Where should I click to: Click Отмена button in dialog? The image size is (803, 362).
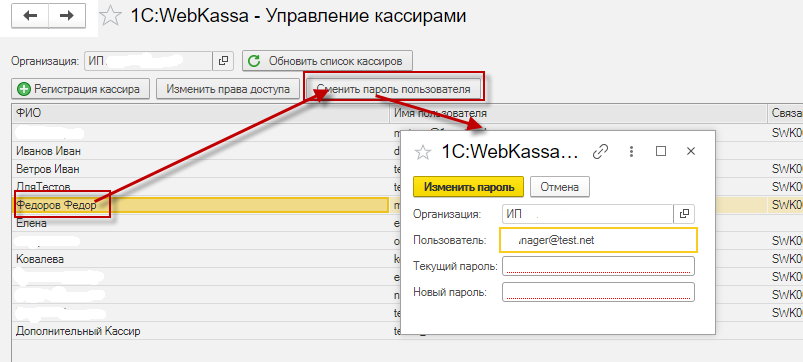tap(560, 187)
